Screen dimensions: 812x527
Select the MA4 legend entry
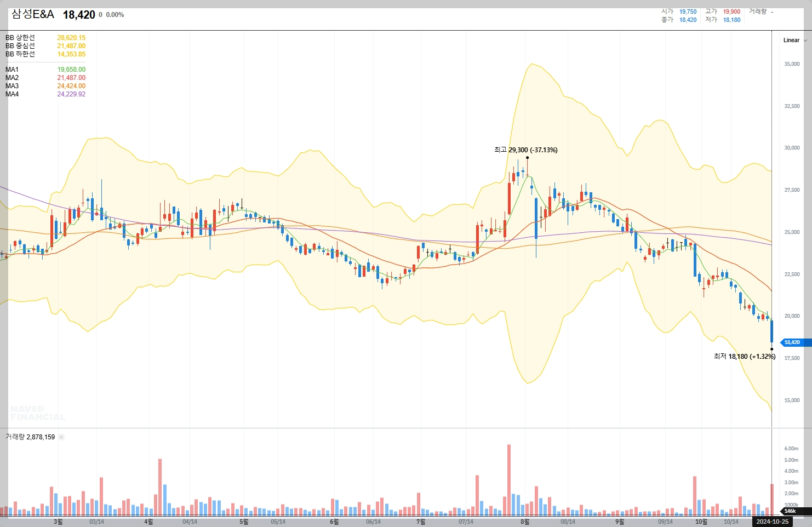pyautogui.click(x=12, y=94)
